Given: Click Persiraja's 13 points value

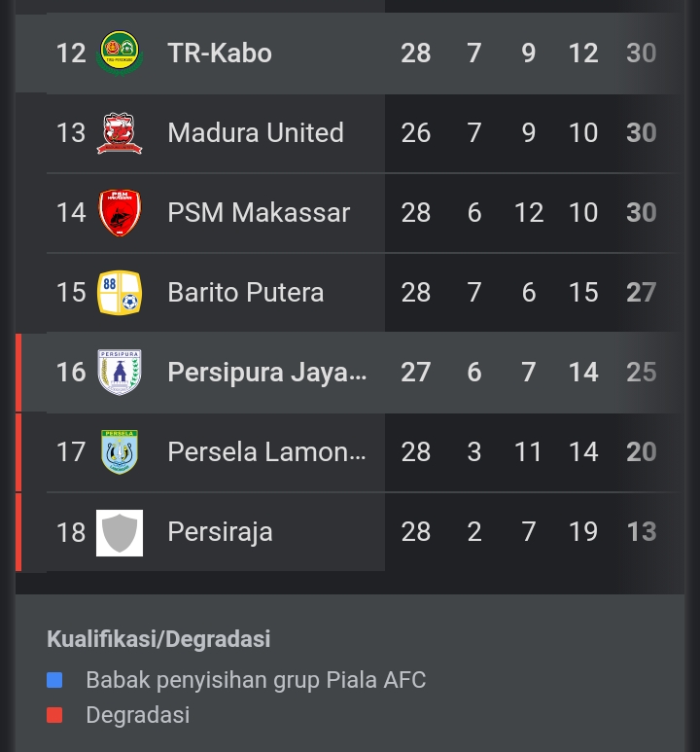Looking at the screenshot, I should 641,532.
